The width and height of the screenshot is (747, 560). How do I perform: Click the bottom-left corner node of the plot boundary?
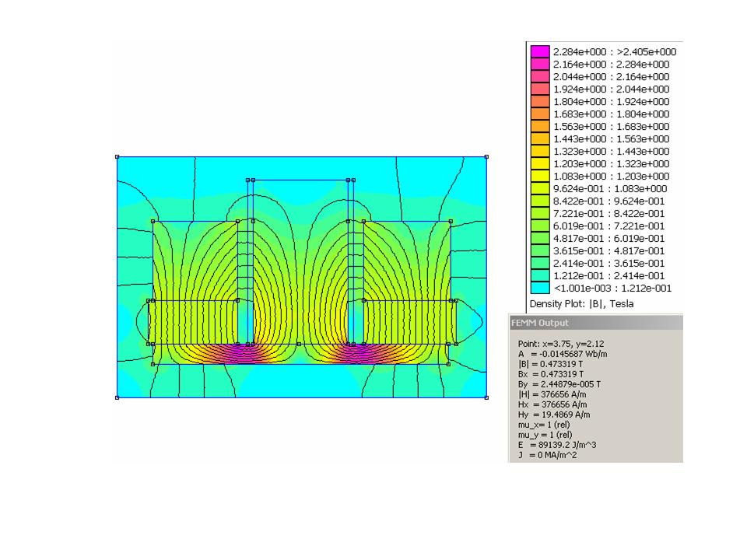(x=117, y=397)
